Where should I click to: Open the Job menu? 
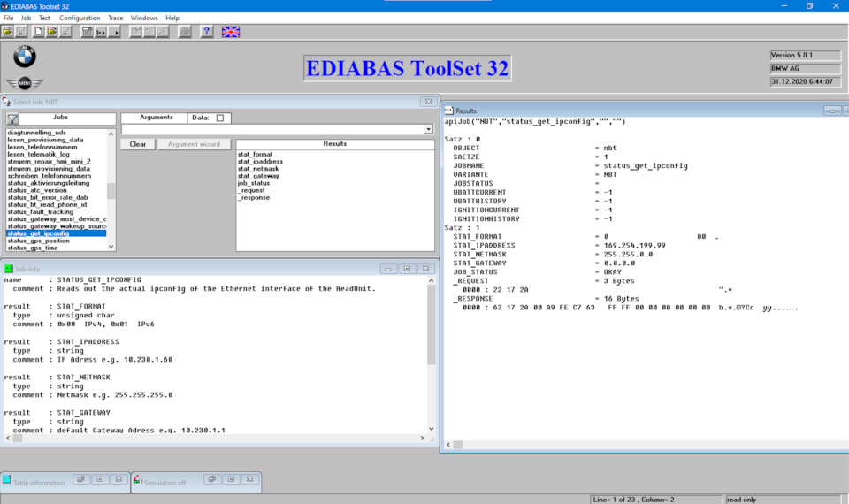[x=26, y=18]
